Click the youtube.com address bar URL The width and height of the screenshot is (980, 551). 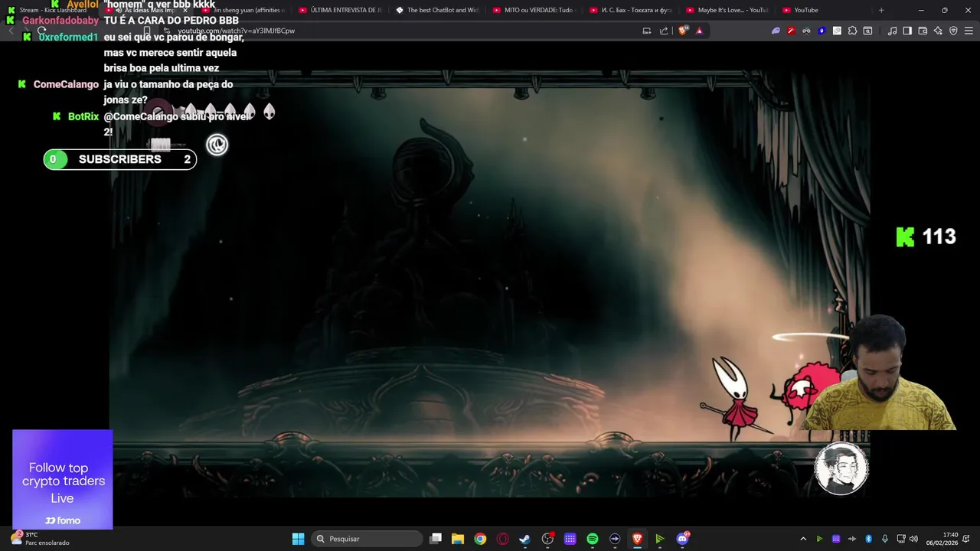[x=237, y=31]
